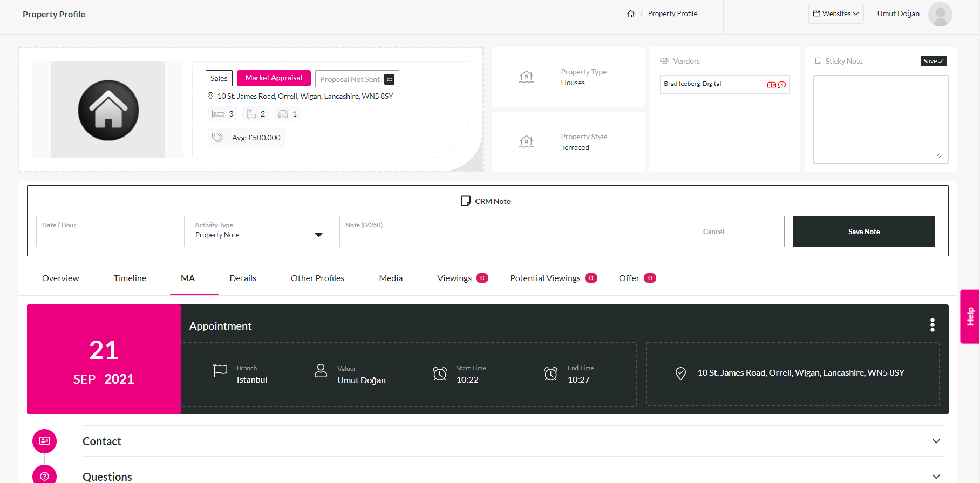Open the Potential Viewings tab

(x=554, y=278)
